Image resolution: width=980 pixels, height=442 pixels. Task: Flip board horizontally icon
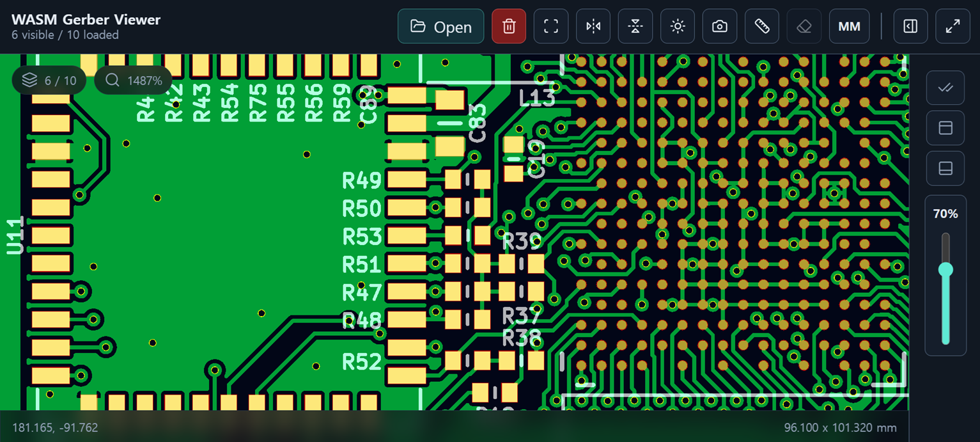click(x=593, y=26)
